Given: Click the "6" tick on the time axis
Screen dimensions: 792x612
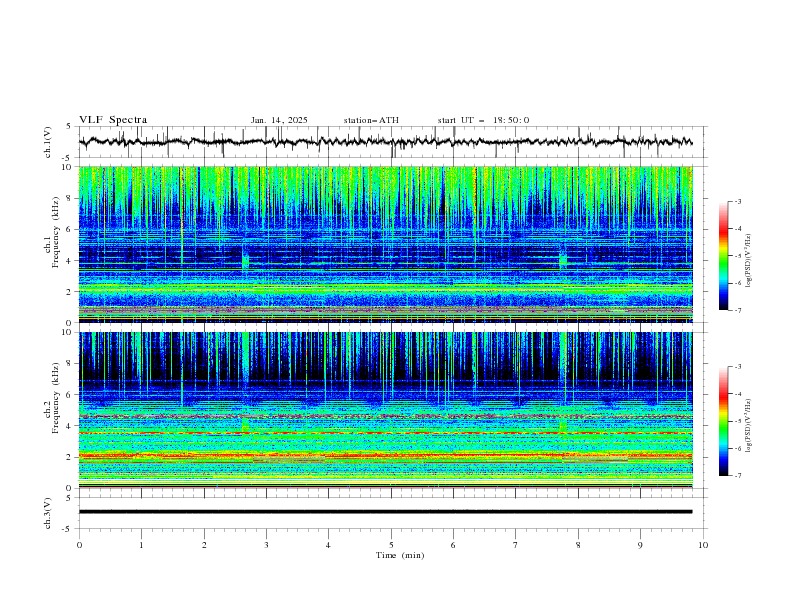Looking at the screenshot, I should (x=453, y=545).
